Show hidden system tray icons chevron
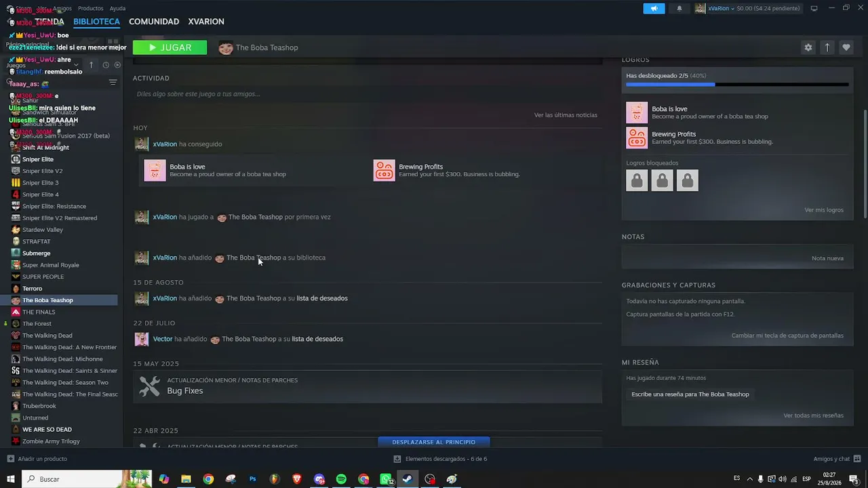868x488 pixels. pos(749,479)
